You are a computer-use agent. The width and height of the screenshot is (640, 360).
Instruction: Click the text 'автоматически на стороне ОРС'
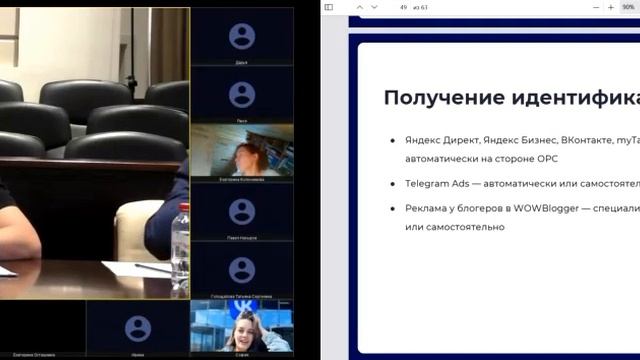[x=481, y=159]
